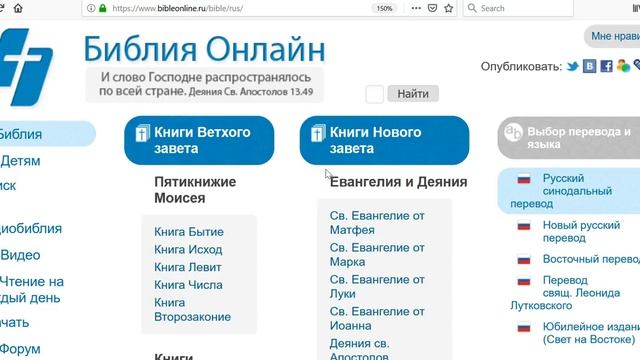Screen dimensions: 640x360
Task: Select Перевод свящ. Леонида Лутковского translation
Action: click(x=565, y=293)
